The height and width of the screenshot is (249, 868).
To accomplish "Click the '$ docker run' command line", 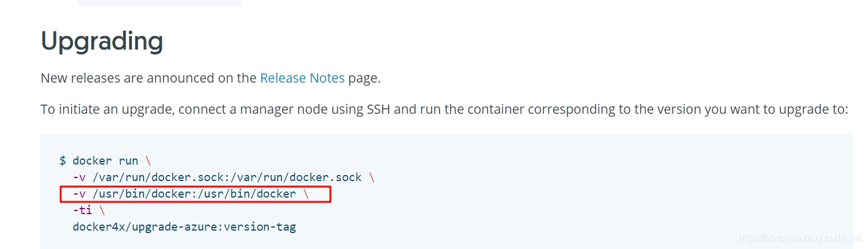I will 105,161.
